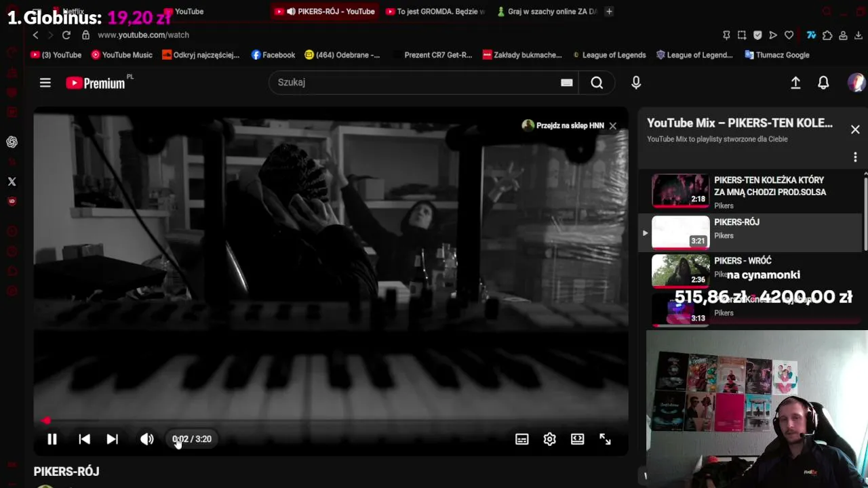Open YouTube notifications bell
Image resolution: width=868 pixels, height=488 pixels.
click(x=823, y=83)
